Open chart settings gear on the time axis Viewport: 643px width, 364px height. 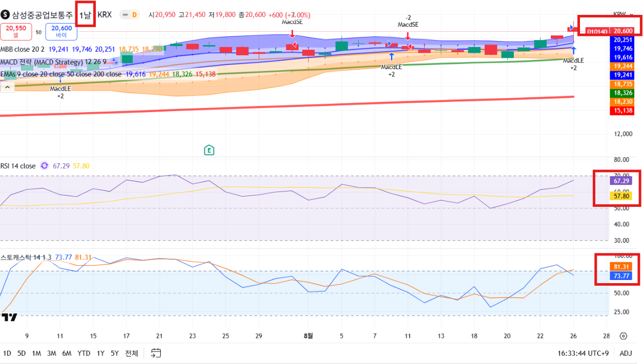(x=624, y=336)
